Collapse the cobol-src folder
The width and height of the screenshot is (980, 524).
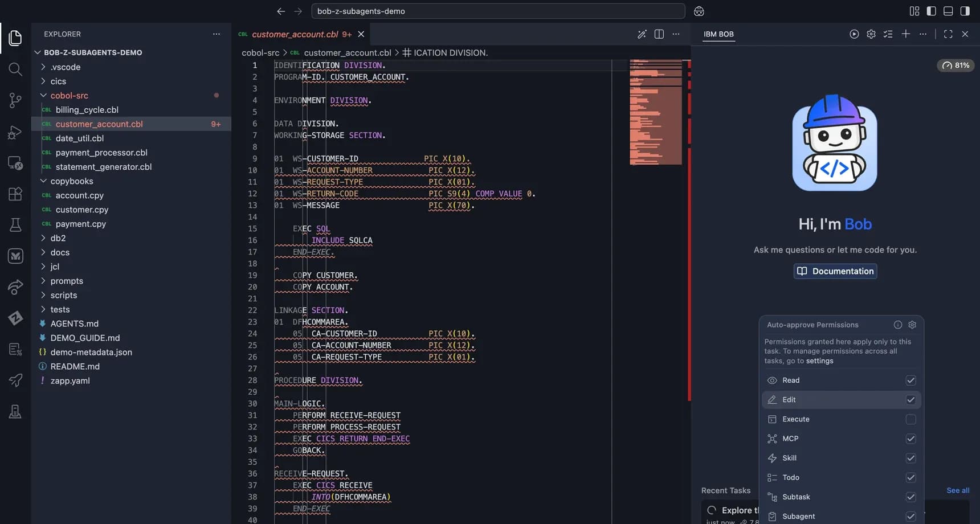click(131, 96)
